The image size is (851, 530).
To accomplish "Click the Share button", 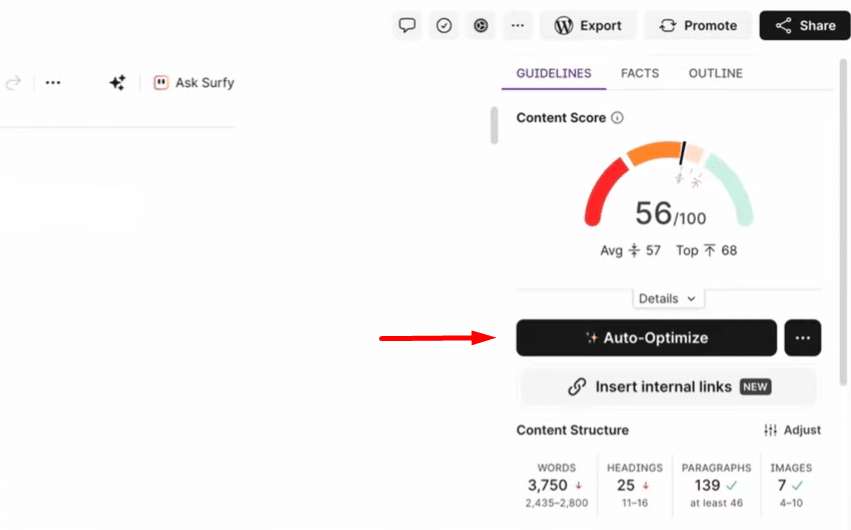I will [805, 26].
